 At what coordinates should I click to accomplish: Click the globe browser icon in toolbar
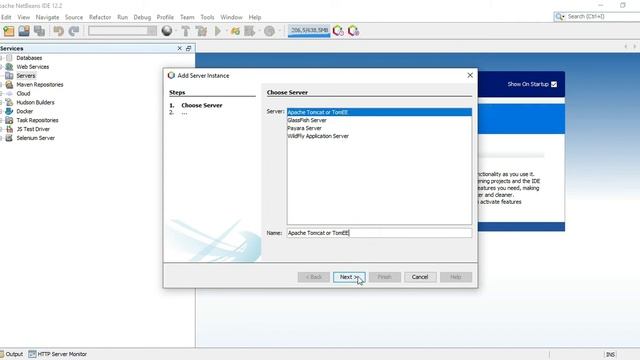coord(167,31)
